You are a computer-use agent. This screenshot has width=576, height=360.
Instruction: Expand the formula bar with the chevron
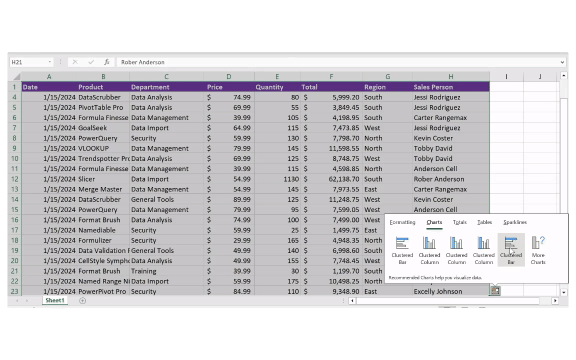[x=562, y=62]
